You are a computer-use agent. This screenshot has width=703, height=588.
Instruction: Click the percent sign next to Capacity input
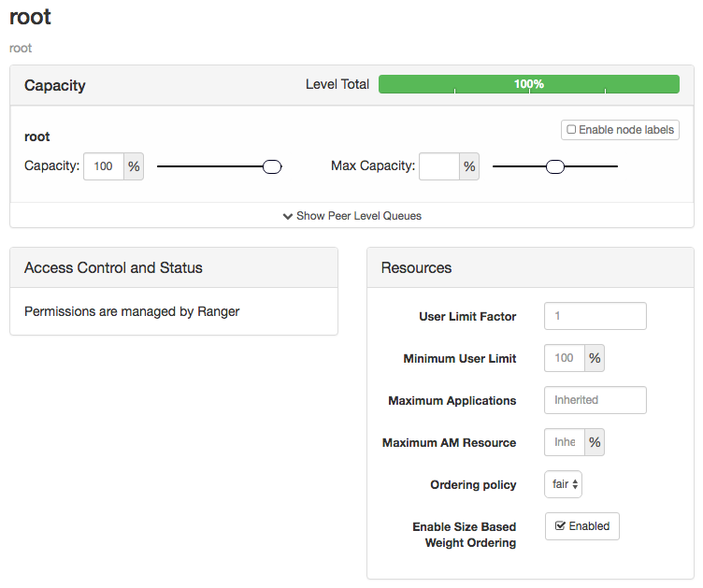pos(134,167)
